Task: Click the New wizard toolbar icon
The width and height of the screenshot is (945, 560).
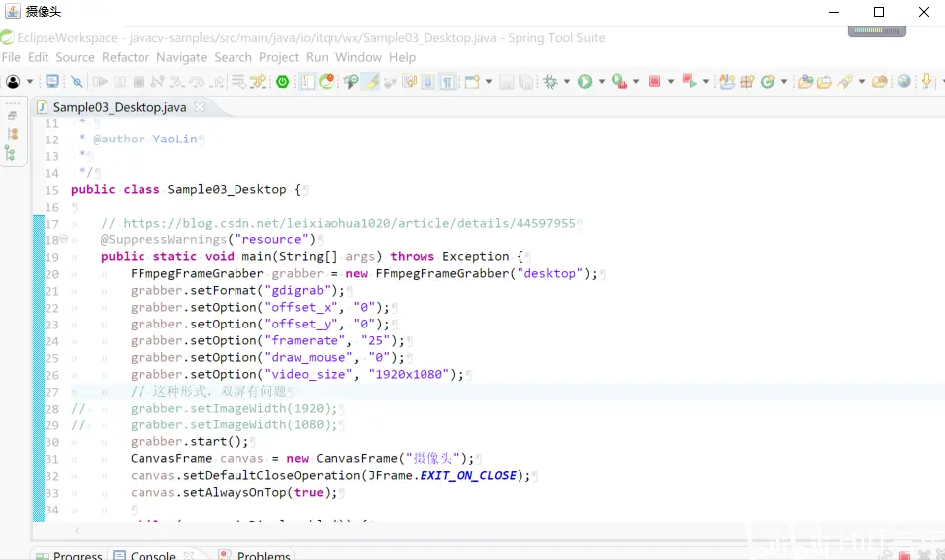Action: (473, 81)
